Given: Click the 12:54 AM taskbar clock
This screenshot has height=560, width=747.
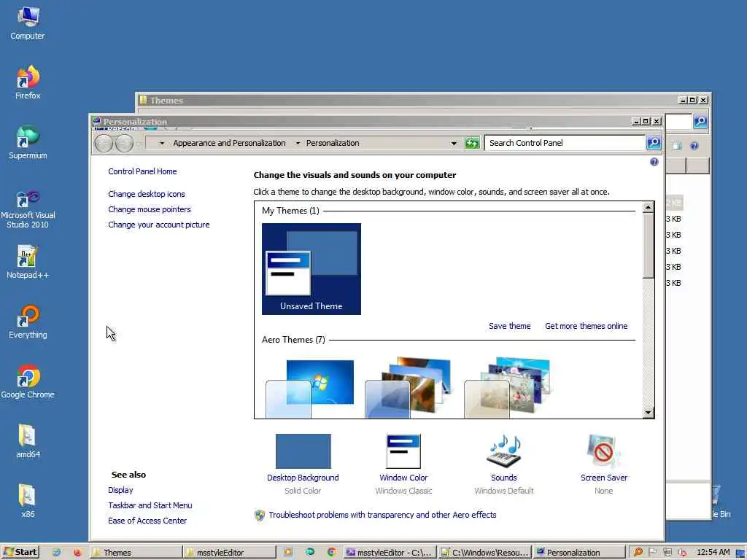Looking at the screenshot, I should [x=713, y=553].
